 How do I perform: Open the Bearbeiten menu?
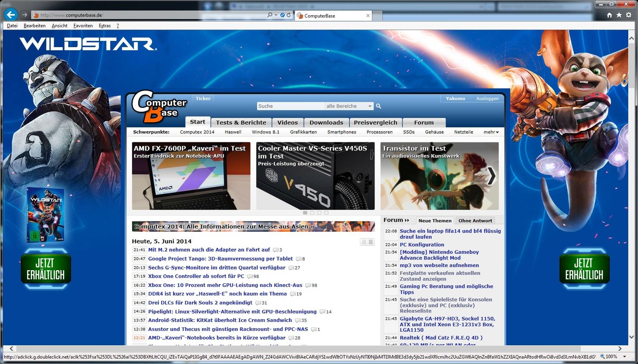(x=34, y=26)
